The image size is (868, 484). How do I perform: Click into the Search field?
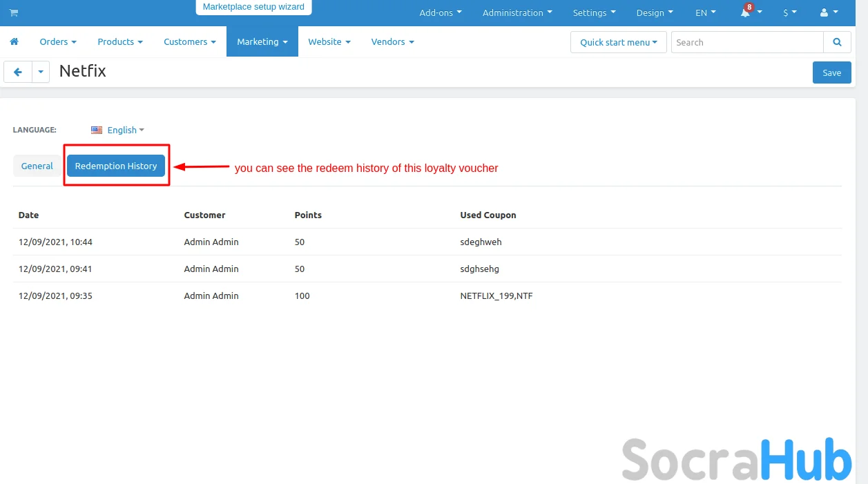[x=746, y=42]
